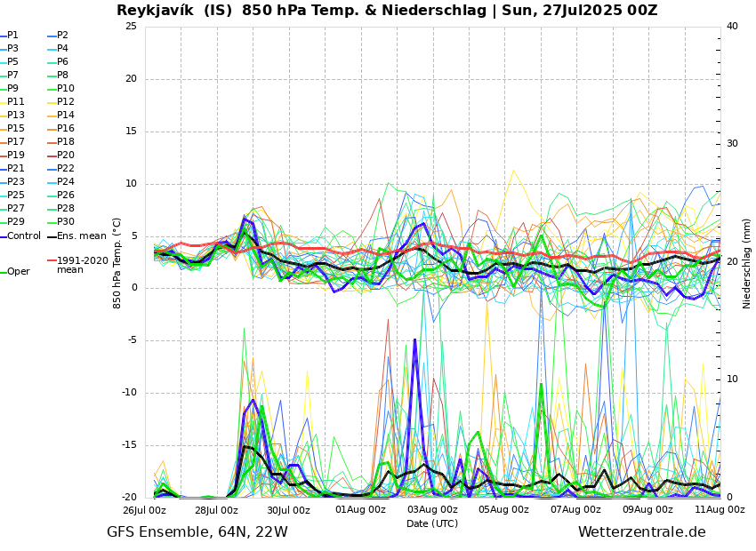The width and height of the screenshot is (756, 551).
Task: Click the 25 tick on the temperature axis
Action: pos(131,27)
